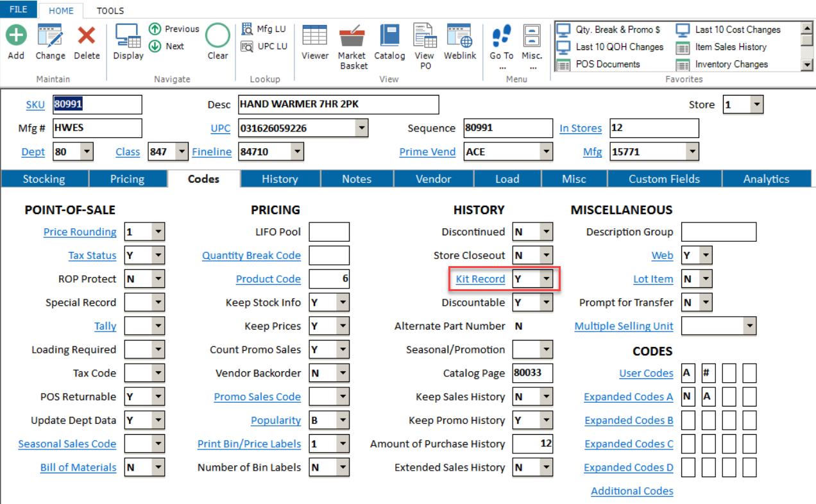Viewport: 816px width, 504px height.
Task: Open Market Basket view
Action: coord(352,37)
